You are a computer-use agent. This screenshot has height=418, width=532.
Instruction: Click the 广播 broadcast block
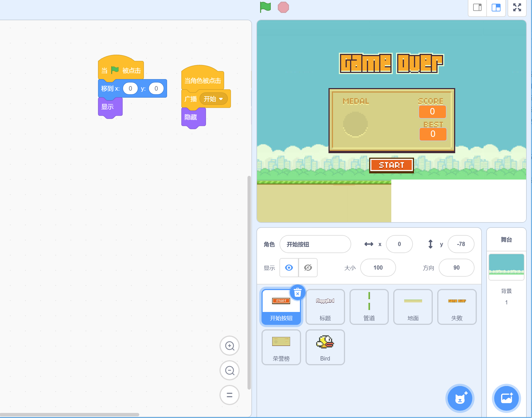[191, 99]
